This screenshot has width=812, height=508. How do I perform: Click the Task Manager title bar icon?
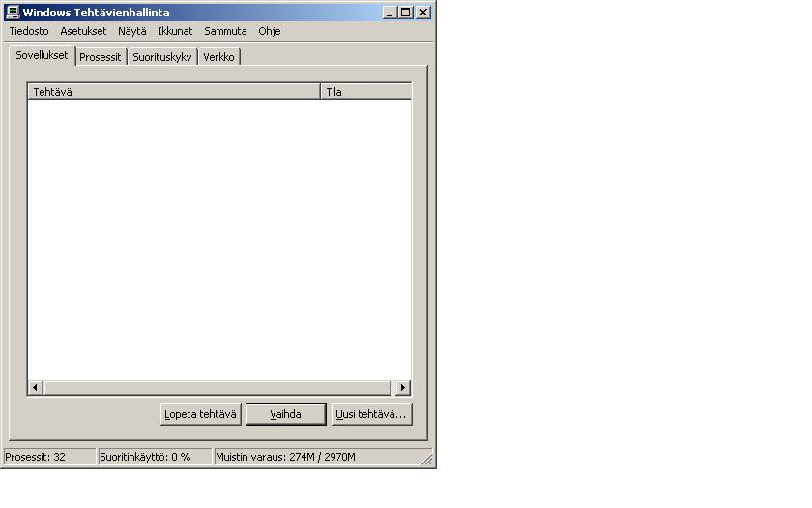[14, 13]
